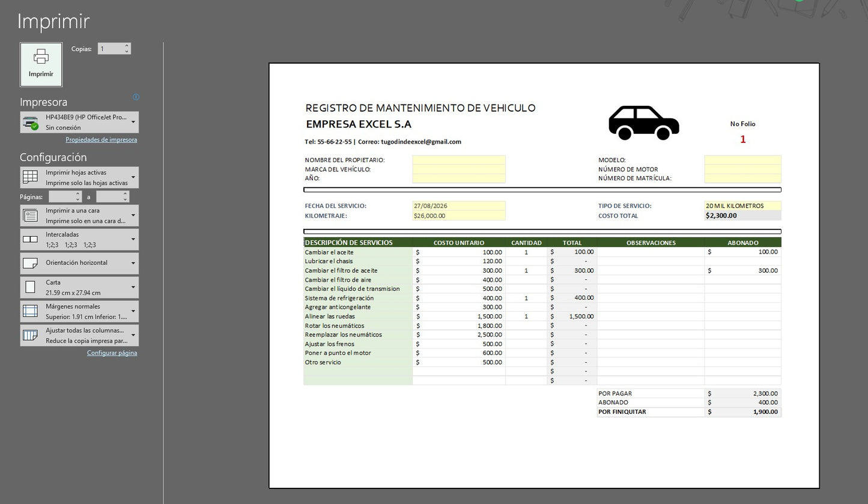Click the 'No Folio' label
Image resolution: width=868 pixels, height=504 pixels.
pyautogui.click(x=743, y=124)
